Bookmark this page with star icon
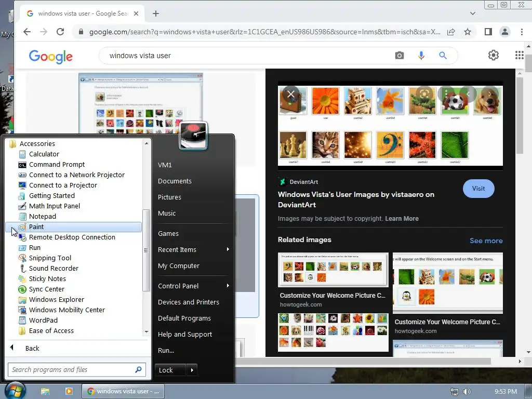The height and width of the screenshot is (399, 532). pyautogui.click(x=468, y=32)
